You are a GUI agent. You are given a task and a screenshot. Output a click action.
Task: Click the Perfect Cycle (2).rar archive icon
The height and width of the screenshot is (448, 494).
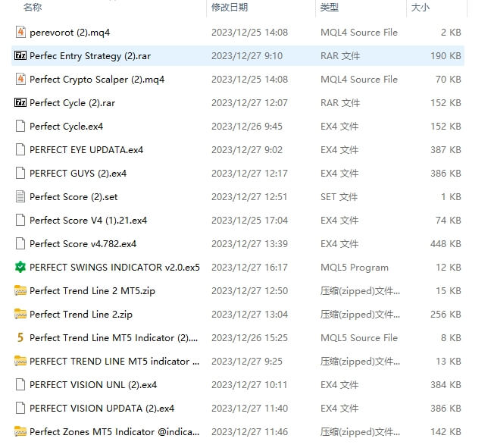[x=20, y=103]
